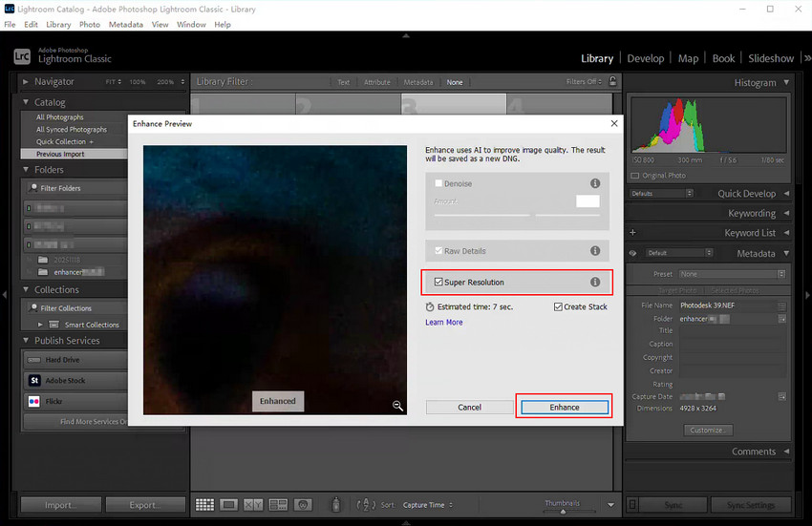The image size is (812, 526).
Task: Collapse the Folders panel
Action: point(26,169)
